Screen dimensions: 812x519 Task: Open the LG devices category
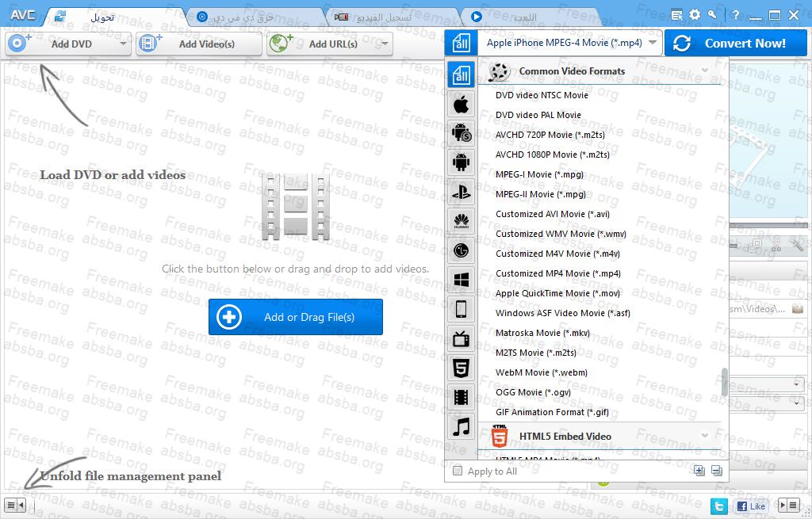(461, 251)
